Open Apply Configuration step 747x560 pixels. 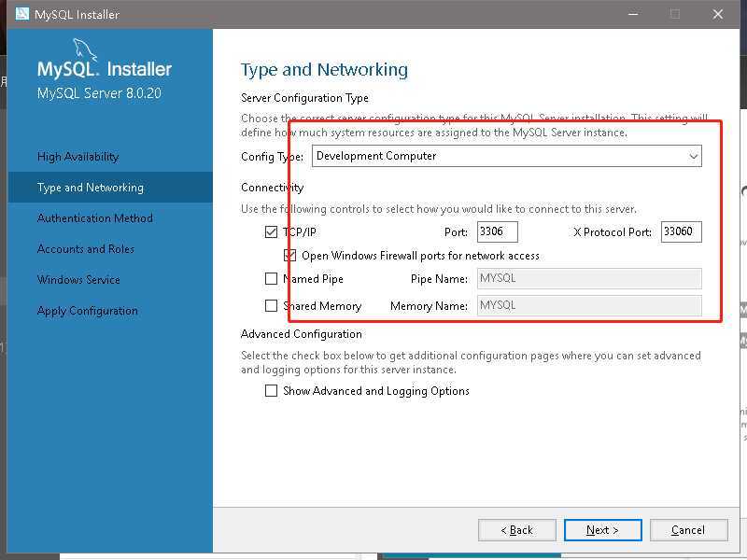pos(88,311)
